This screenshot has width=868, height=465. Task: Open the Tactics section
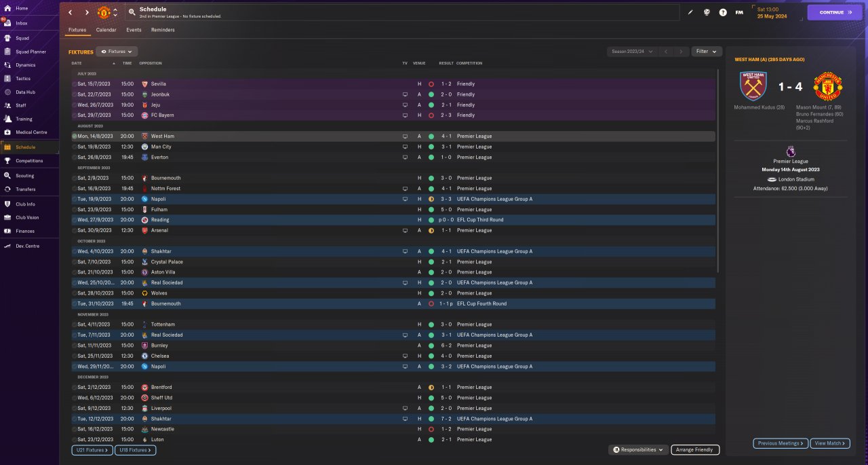tap(23, 79)
